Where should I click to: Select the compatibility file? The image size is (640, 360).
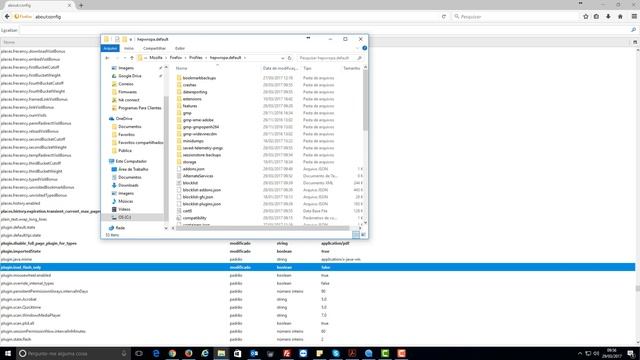(194, 218)
